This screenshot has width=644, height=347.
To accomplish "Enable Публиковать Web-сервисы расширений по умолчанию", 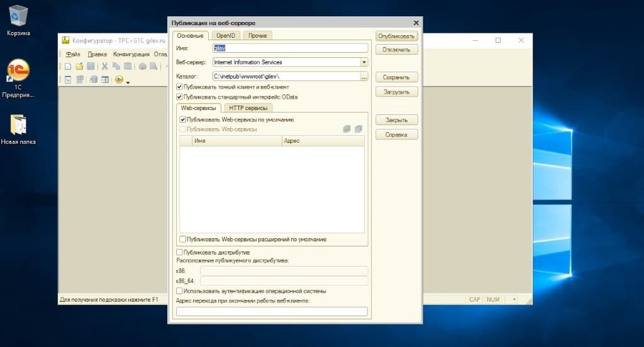I will pos(183,239).
